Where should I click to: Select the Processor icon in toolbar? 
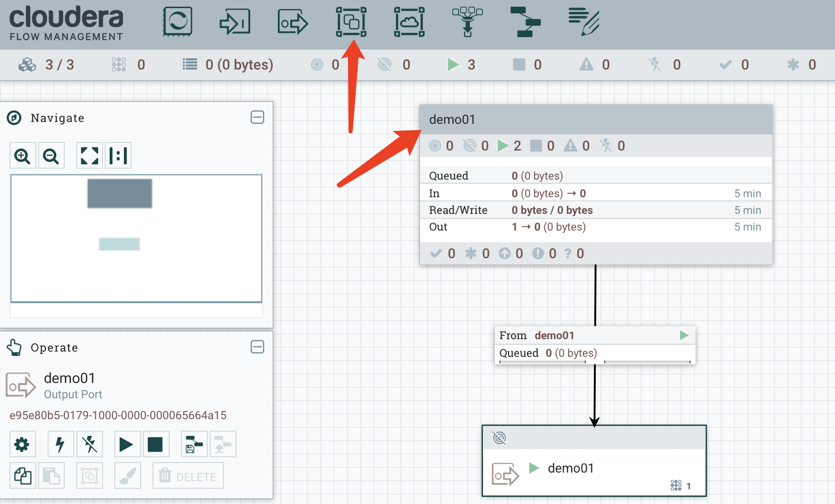pyautogui.click(x=177, y=22)
